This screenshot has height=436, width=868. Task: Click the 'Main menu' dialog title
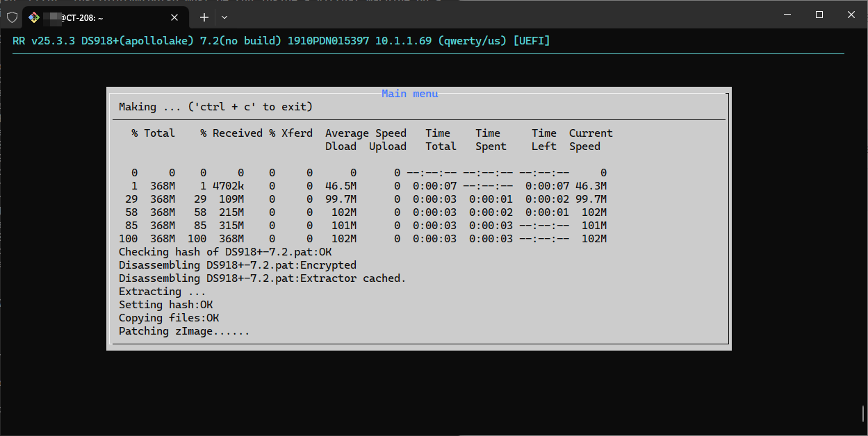coord(409,94)
